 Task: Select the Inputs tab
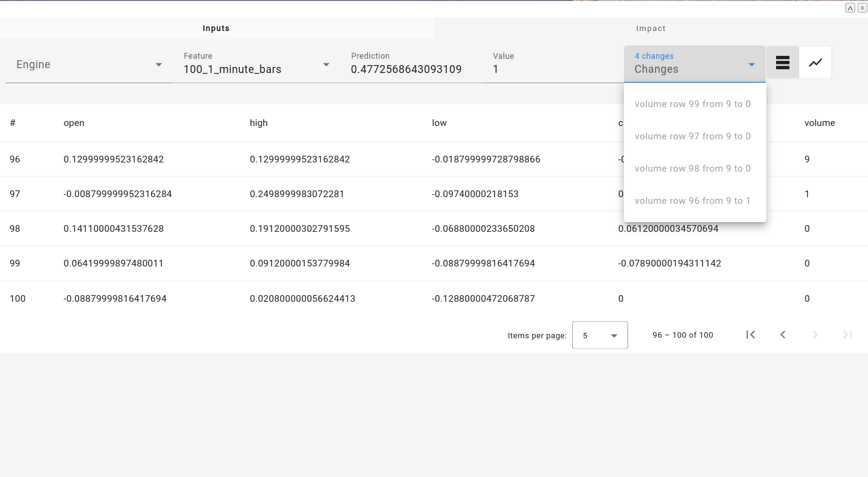pos(216,29)
